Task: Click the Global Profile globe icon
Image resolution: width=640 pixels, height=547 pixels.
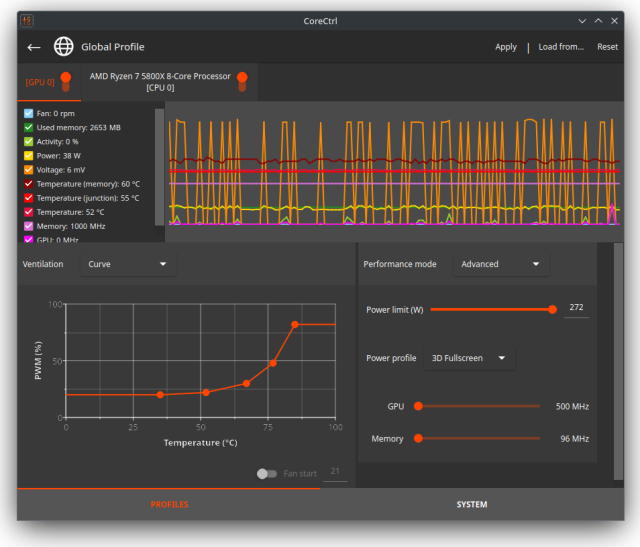Action: (64, 47)
